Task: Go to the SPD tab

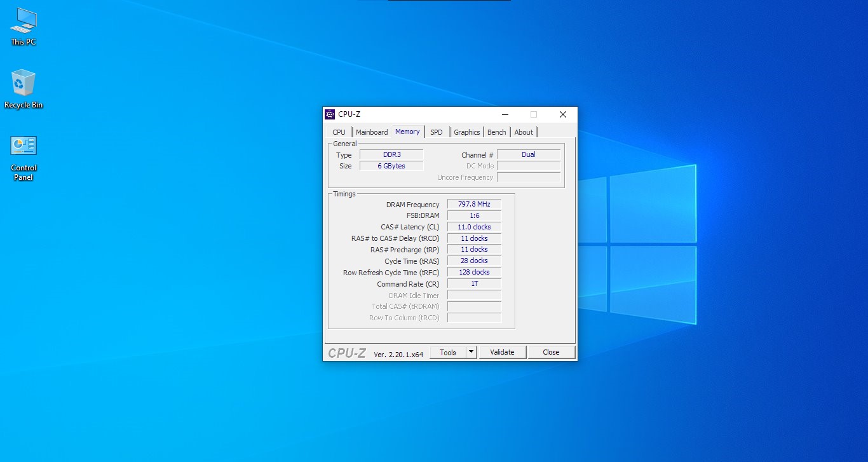Action: (437, 132)
